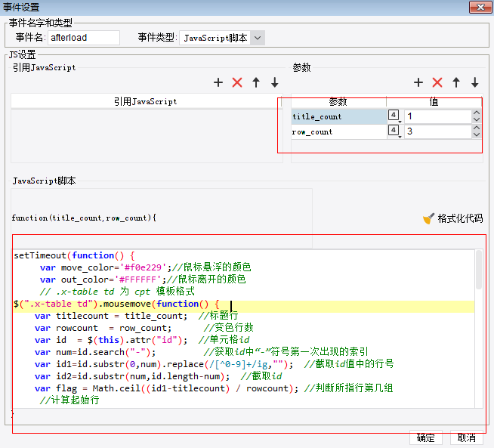Decrease row_count value with down arrow
Screen dimensions: 494x448
477,134
